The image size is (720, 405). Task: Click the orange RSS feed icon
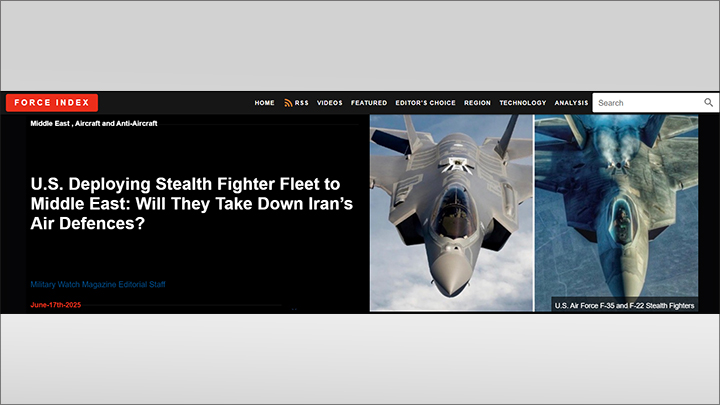coord(288,103)
